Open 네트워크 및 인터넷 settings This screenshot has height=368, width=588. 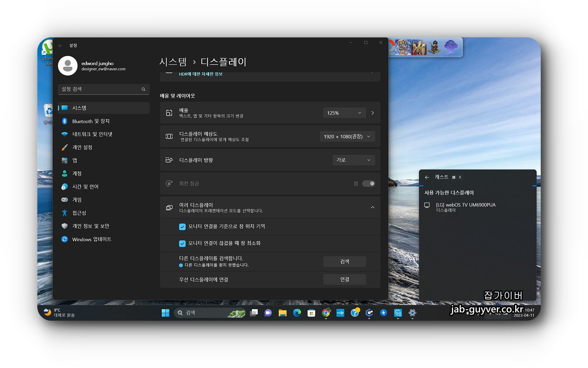(92, 134)
